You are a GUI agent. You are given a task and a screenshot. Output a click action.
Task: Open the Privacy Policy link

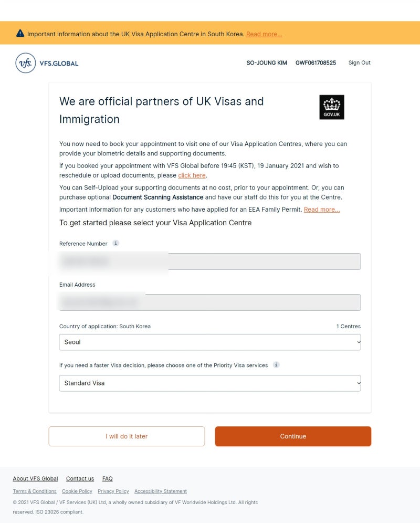113,491
